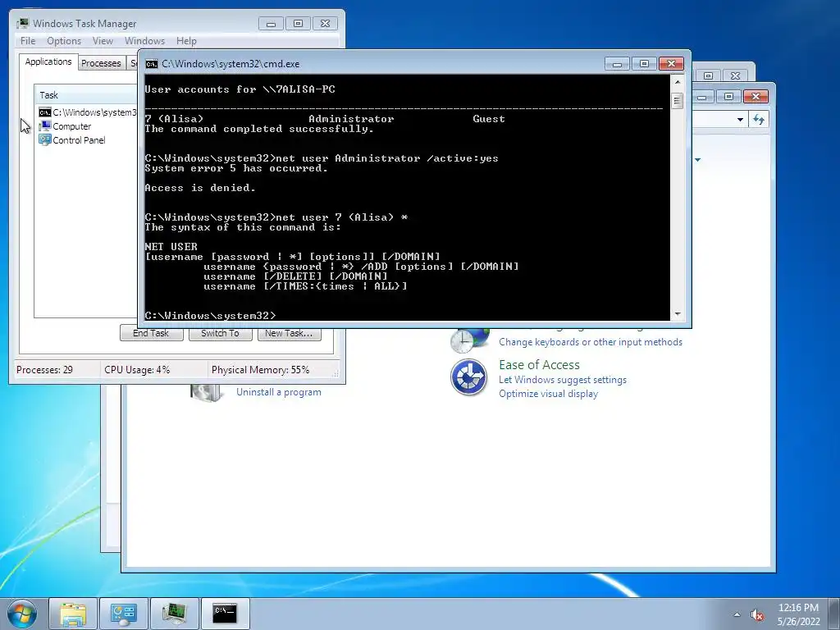Open Task Manager File menu
The width and height of the screenshot is (840, 630).
coord(28,41)
